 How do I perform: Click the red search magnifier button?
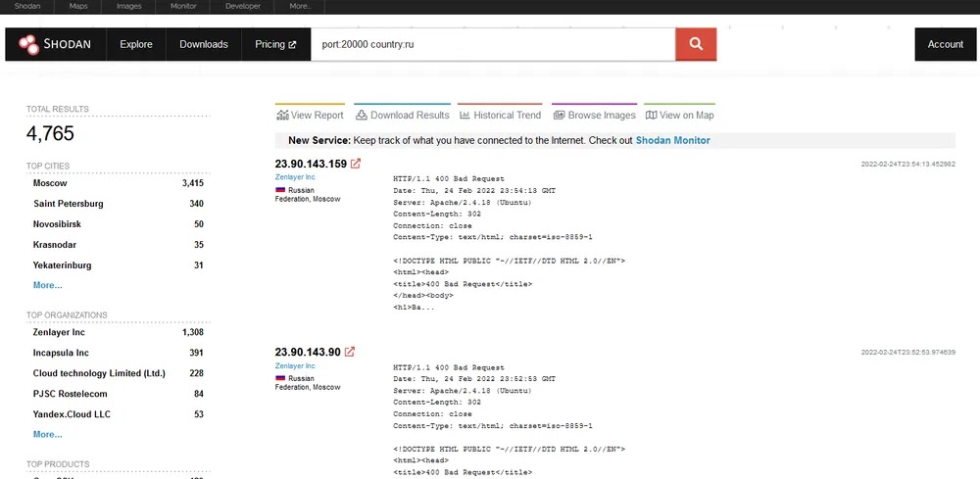point(696,44)
